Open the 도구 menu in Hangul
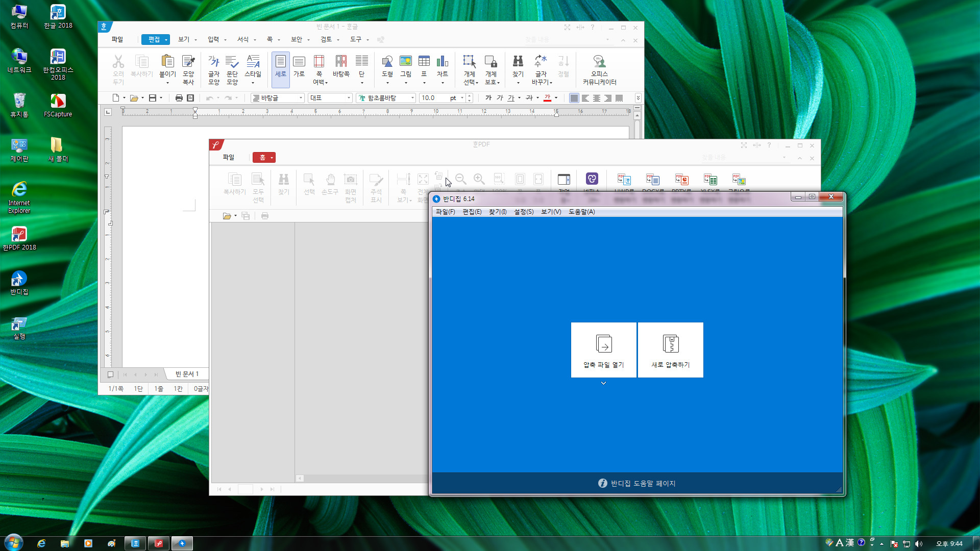The height and width of the screenshot is (551, 980). point(356,39)
